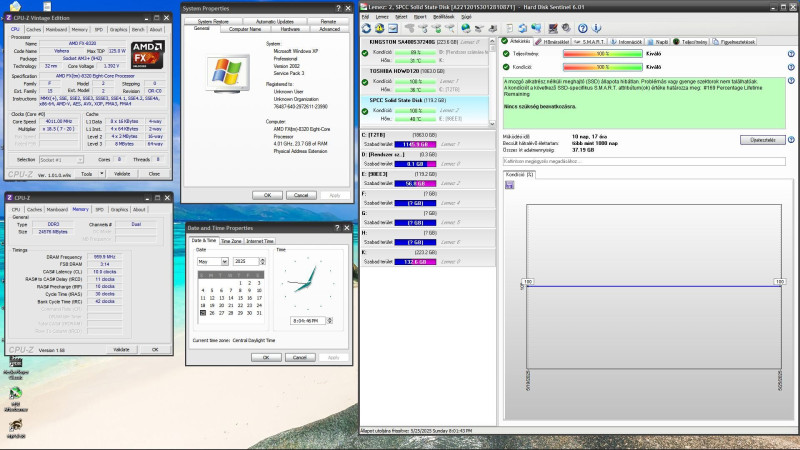This screenshot has height=450, width=800.
Task: Switch to the Hőmérséklet tab
Action: (x=553, y=42)
